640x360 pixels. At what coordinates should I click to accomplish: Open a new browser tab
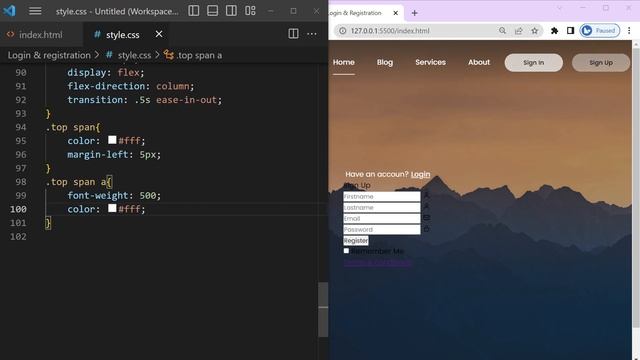tap(414, 13)
